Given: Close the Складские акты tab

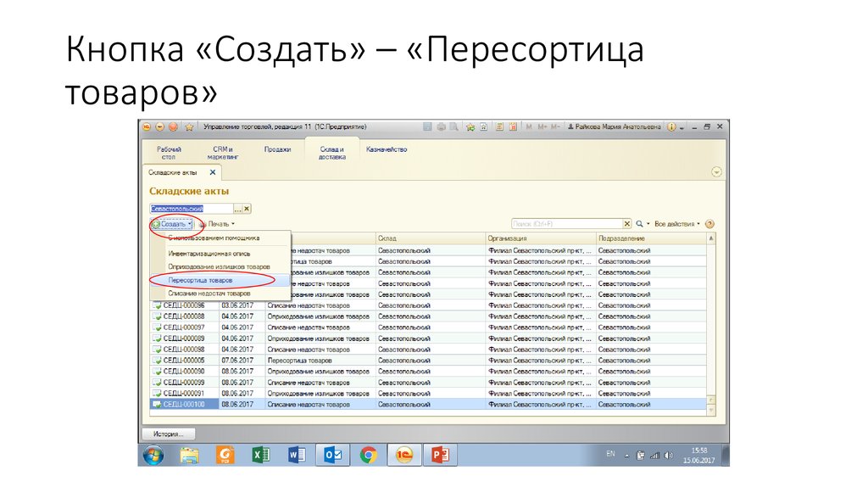Looking at the screenshot, I should [x=213, y=172].
